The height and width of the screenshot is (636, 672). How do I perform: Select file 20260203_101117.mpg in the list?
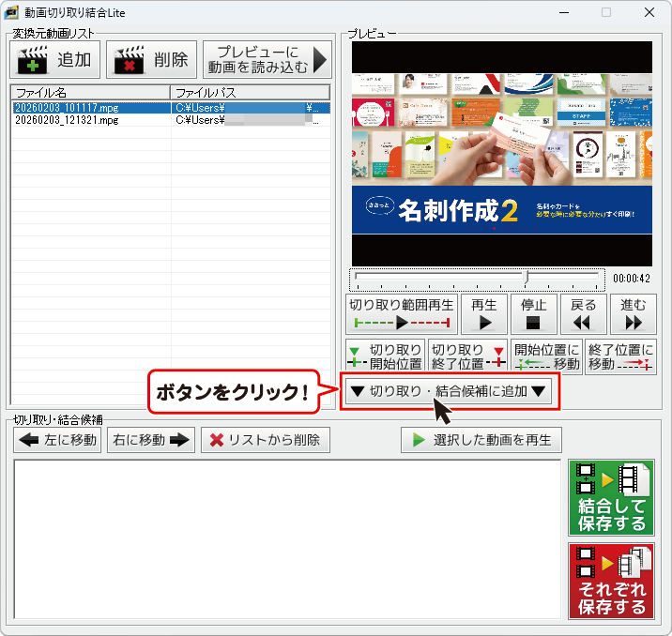click(x=68, y=108)
